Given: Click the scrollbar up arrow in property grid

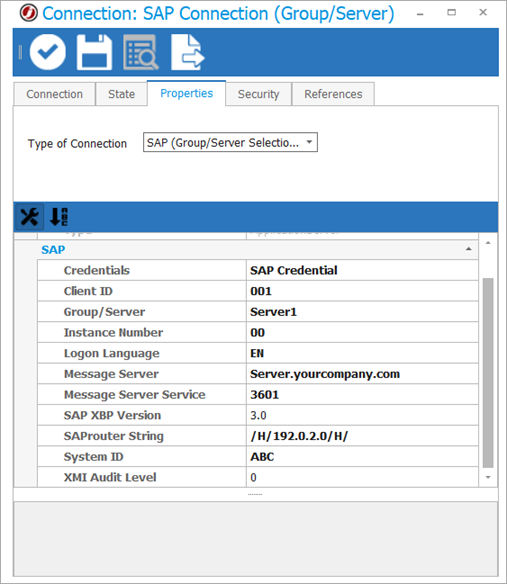Looking at the screenshot, I should [488, 243].
